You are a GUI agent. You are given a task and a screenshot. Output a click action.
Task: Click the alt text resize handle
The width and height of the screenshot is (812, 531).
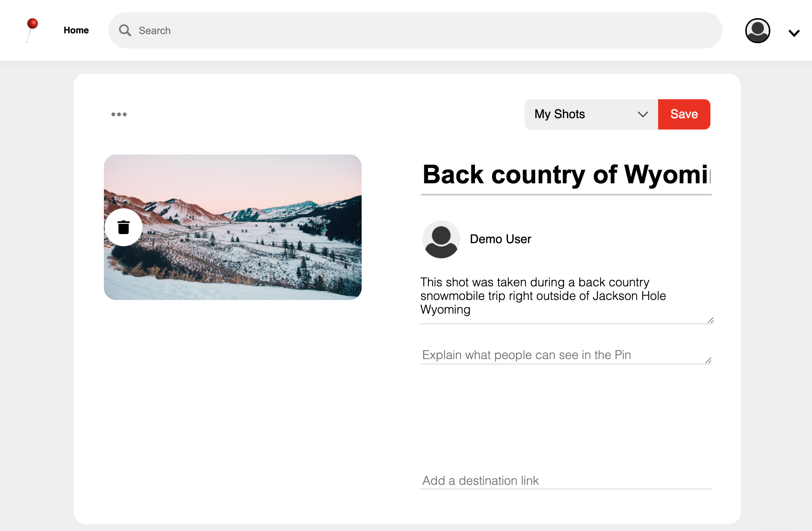point(708,361)
